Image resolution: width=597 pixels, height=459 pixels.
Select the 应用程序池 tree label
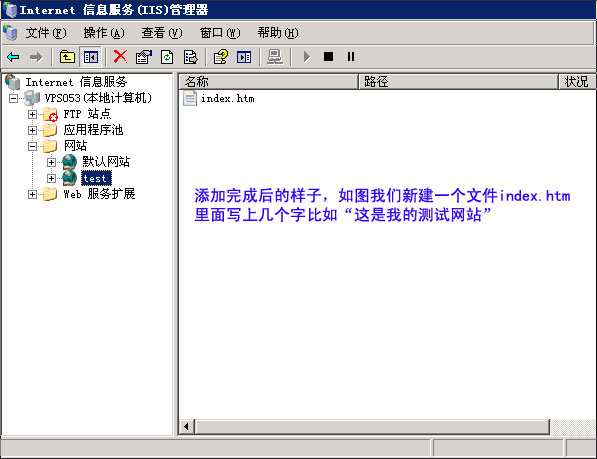pyautogui.click(x=93, y=130)
